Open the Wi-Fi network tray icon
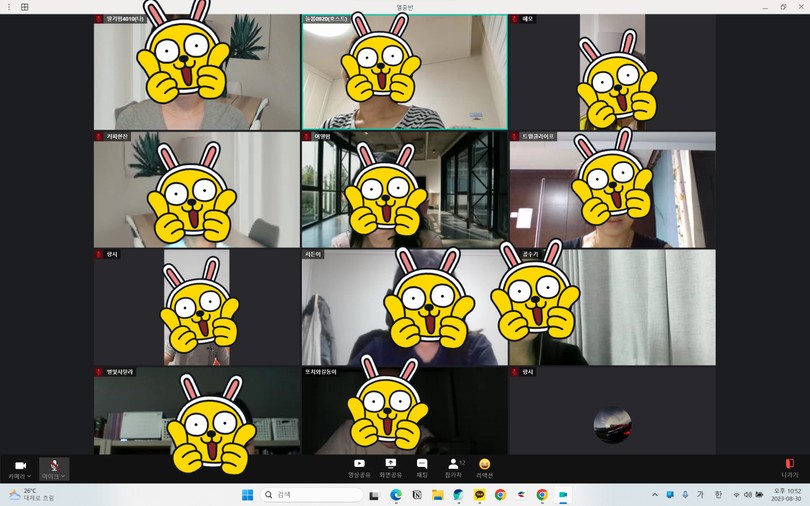This screenshot has width=810, height=506. [737, 495]
